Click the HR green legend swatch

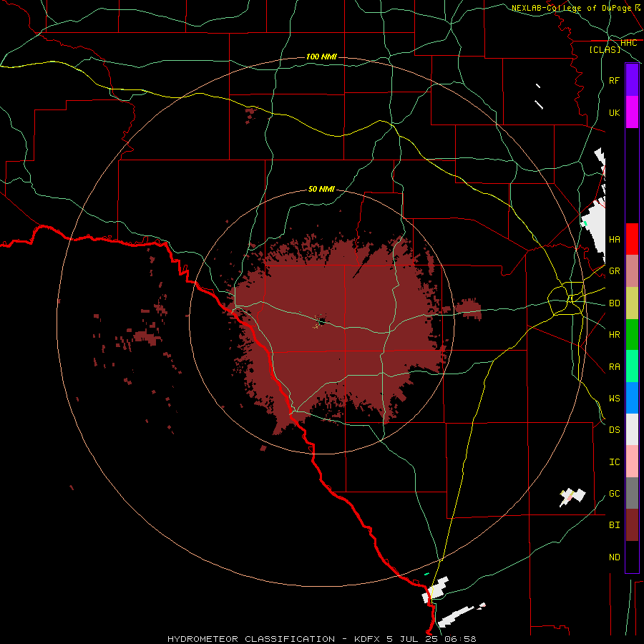click(632, 334)
